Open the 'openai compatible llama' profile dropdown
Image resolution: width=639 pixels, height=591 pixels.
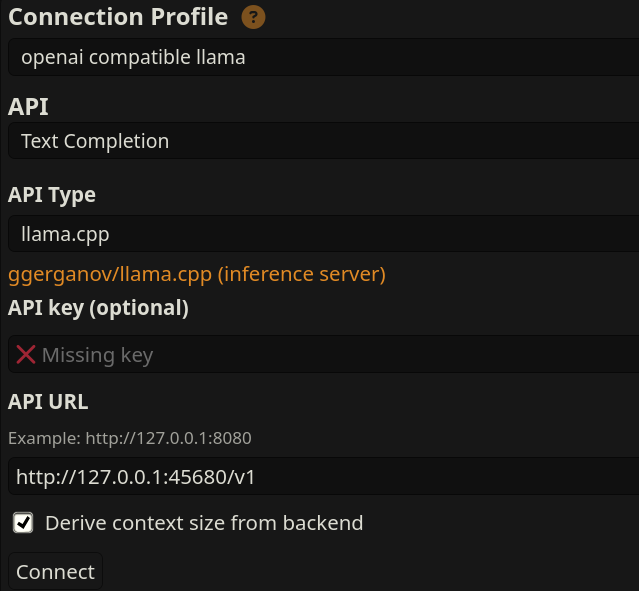[324, 57]
